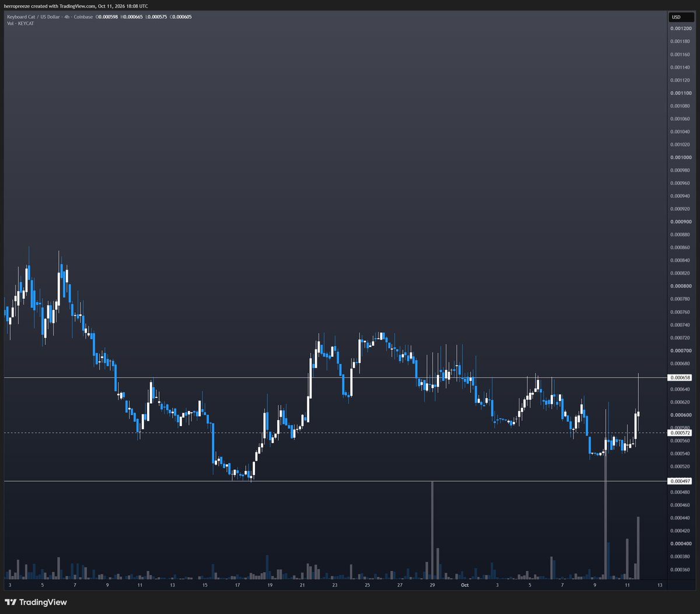Click the dashed-line 0.000572 price label
Screen dimensions: 700x614
click(x=680, y=433)
